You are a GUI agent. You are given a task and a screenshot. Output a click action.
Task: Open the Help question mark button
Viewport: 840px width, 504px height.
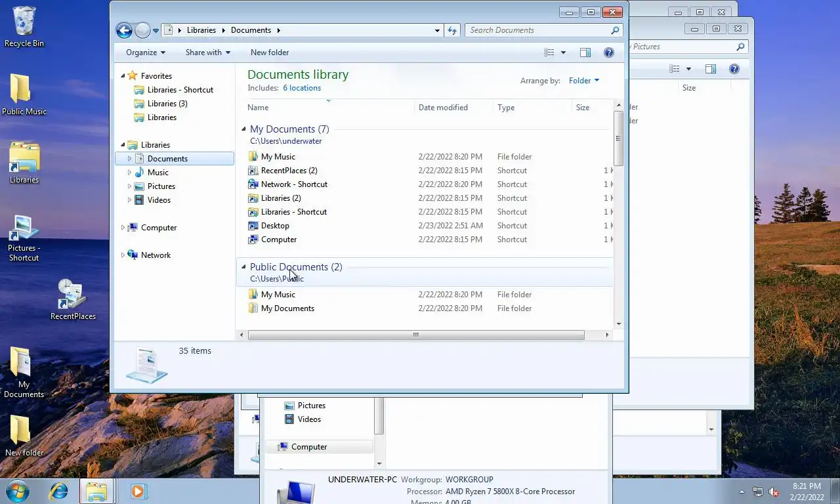point(609,52)
